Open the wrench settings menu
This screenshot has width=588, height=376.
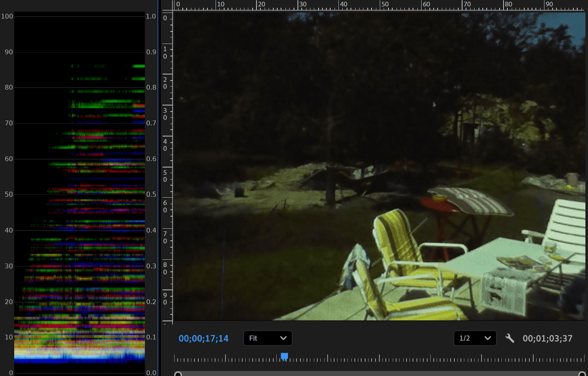click(x=510, y=338)
